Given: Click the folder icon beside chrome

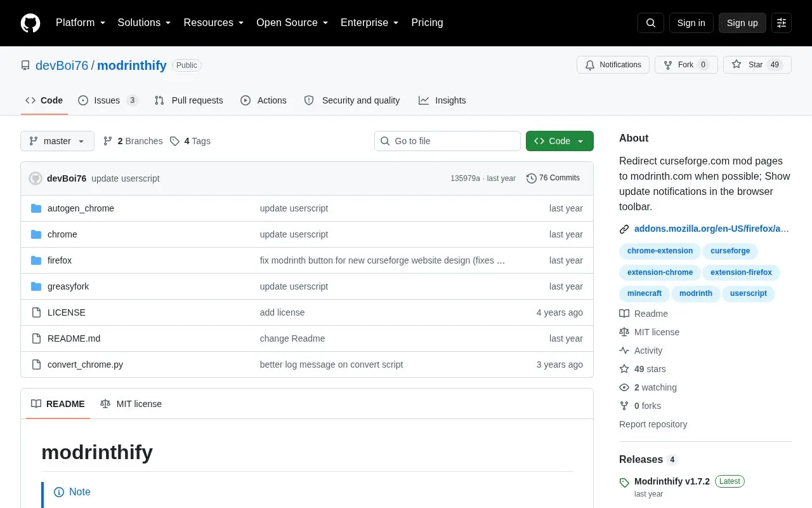Looking at the screenshot, I should 36,234.
